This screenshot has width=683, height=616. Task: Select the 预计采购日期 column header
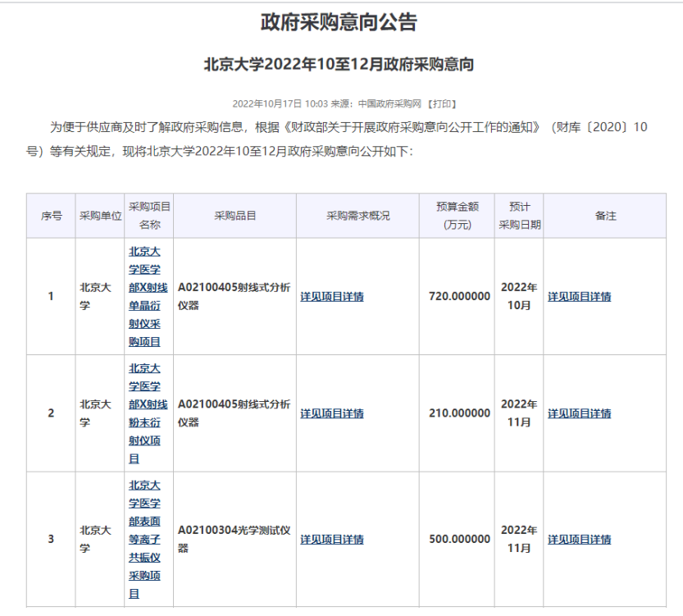(x=519, y=216)
